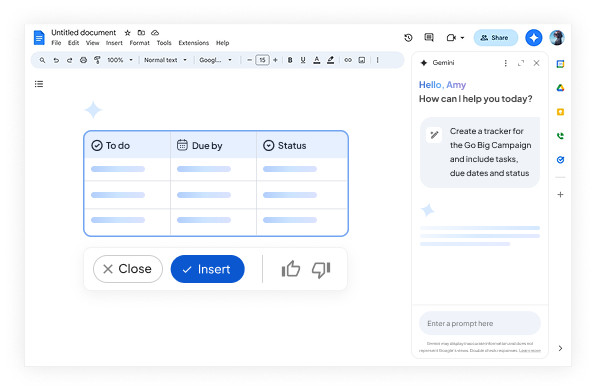Click the Create a tracker suggestion card
The height and width of the screenshot is (391, 596).
pos(480,152)
